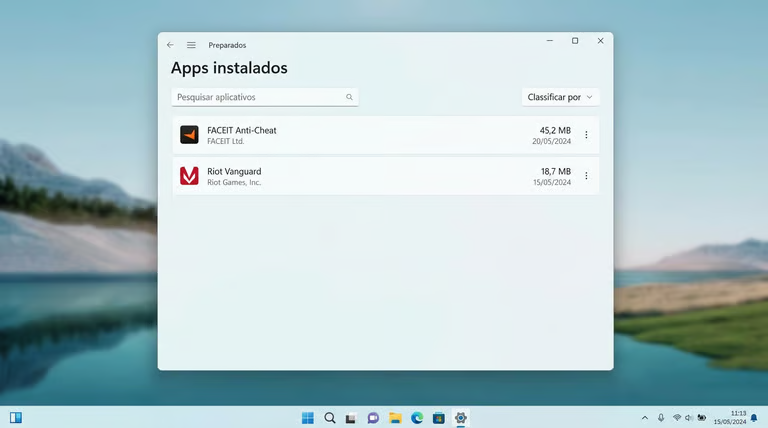Image resolution: width=768 pixels, height=428 pixels.
Task: Launch Microsoft Edge from taskbar
Action: tap(417, 418)
